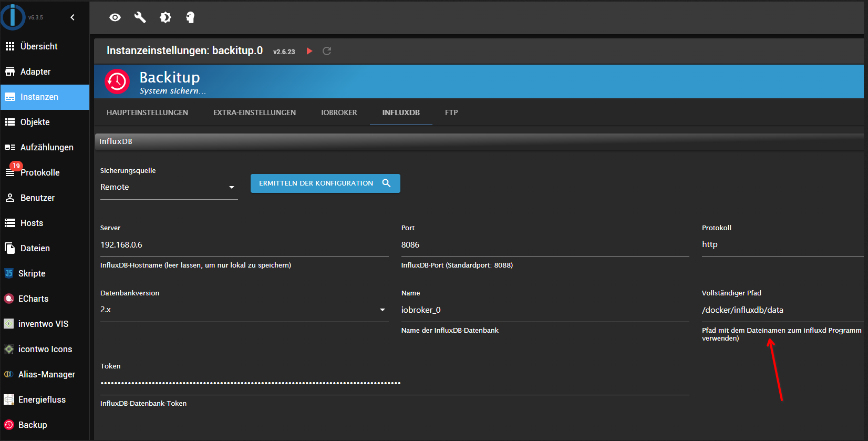This screenshot has width=868, height=441.
Task: Click the InfluxDB section header
Action: [479, 141]
